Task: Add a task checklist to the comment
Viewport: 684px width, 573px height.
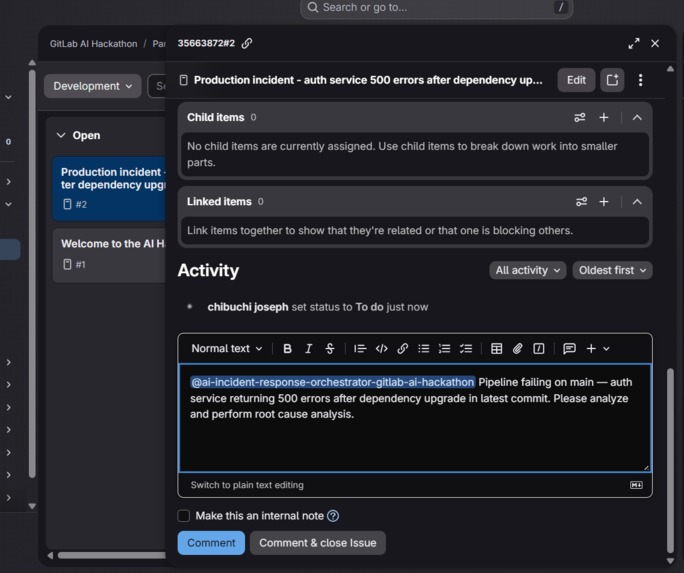Action: (466, 348)
